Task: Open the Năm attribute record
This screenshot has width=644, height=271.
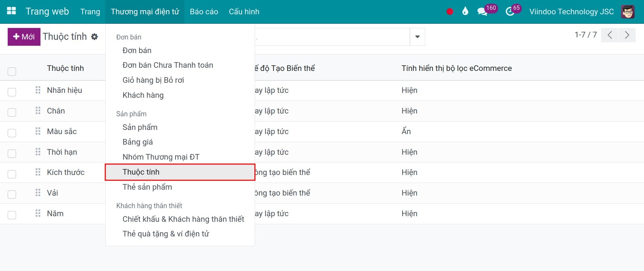Action: click(x=55, y=213)
